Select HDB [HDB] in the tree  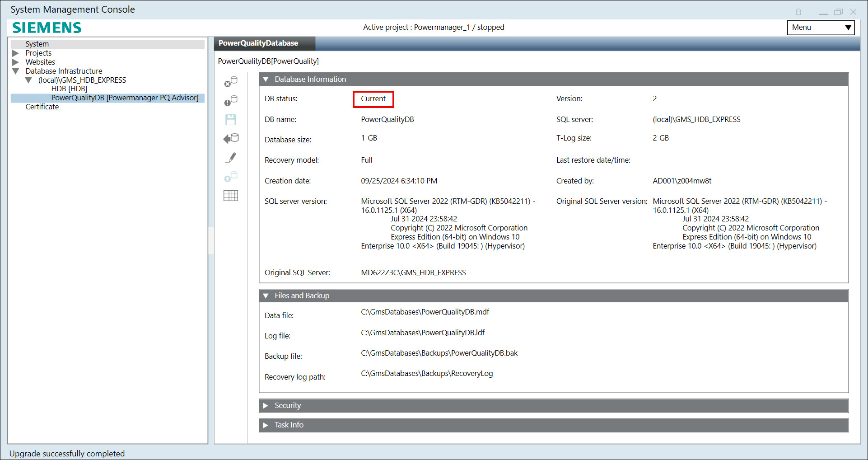click(x=69, y=89)
